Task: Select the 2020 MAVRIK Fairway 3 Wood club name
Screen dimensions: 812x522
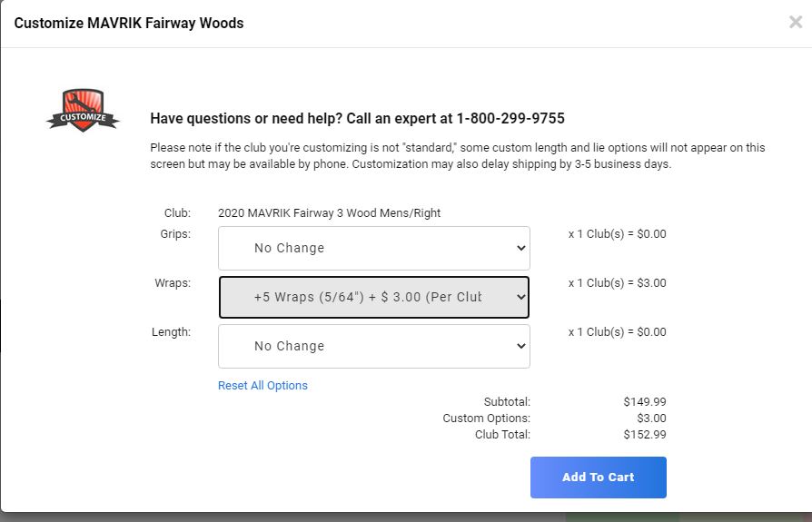Action: click(329, 213)
